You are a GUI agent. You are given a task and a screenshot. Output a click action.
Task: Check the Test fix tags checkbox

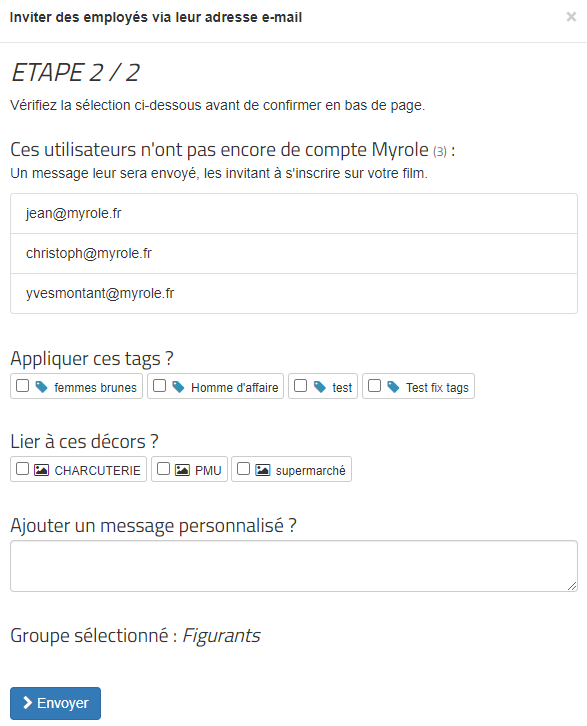pyautogui.click(x=374, y=386)
